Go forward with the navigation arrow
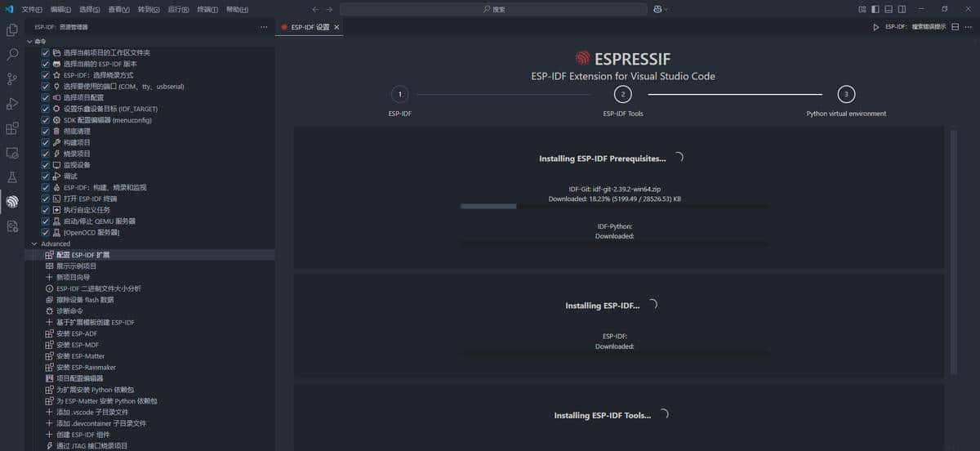 click(x=329, y=9)
